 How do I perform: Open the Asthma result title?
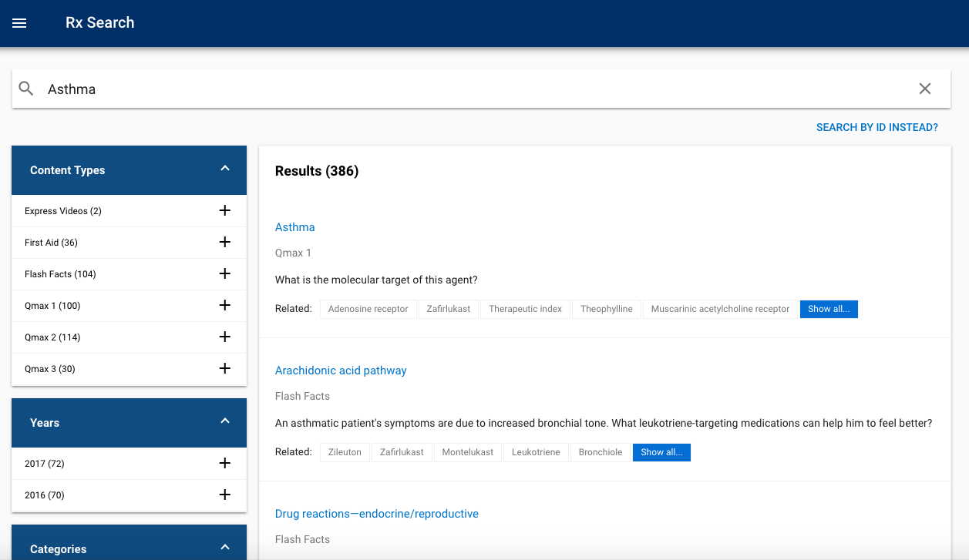(295, 227)
